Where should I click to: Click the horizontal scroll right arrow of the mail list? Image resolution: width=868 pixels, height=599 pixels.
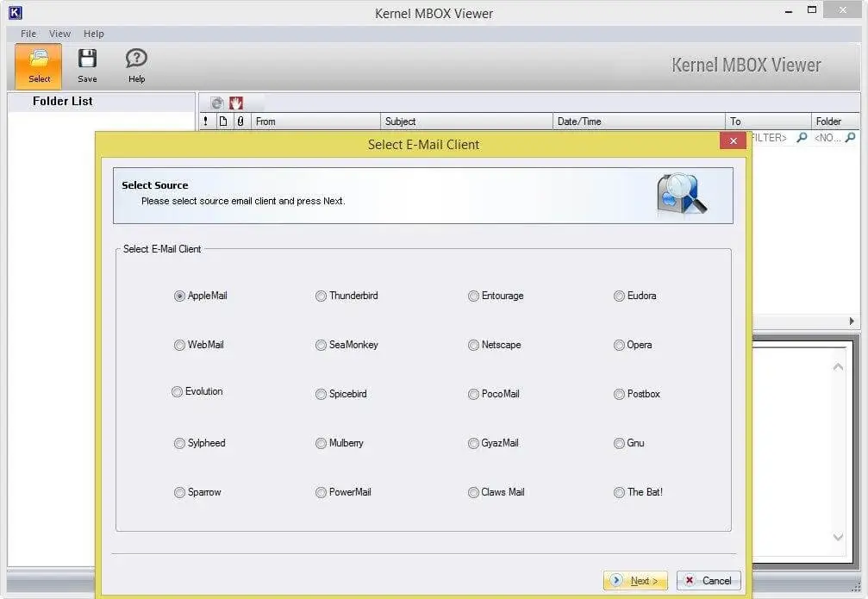pos(852,321)
